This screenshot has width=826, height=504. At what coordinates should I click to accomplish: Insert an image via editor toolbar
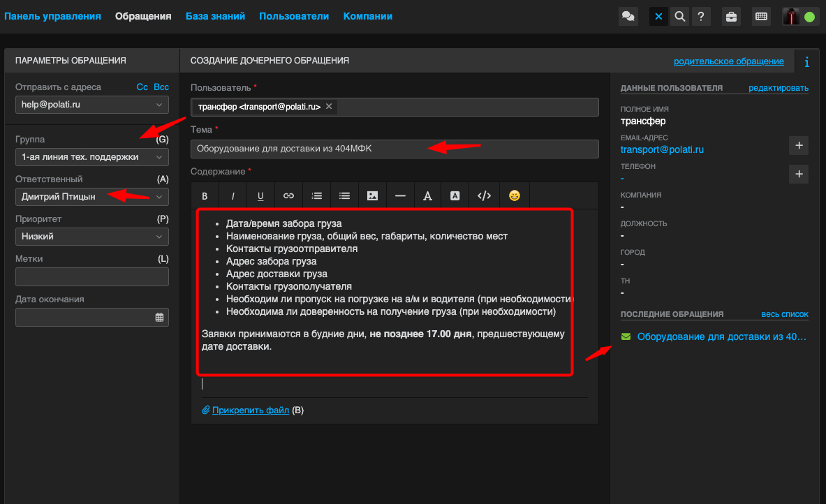point(372,196)
